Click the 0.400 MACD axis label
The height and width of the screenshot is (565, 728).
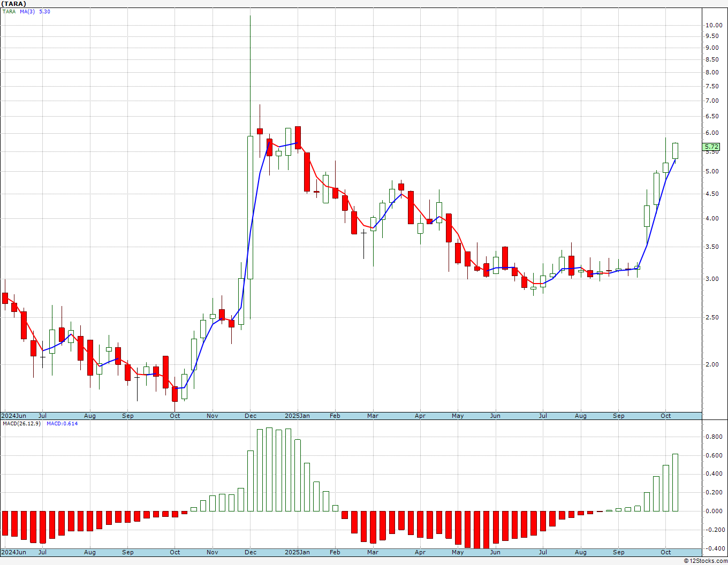[713, 474]
